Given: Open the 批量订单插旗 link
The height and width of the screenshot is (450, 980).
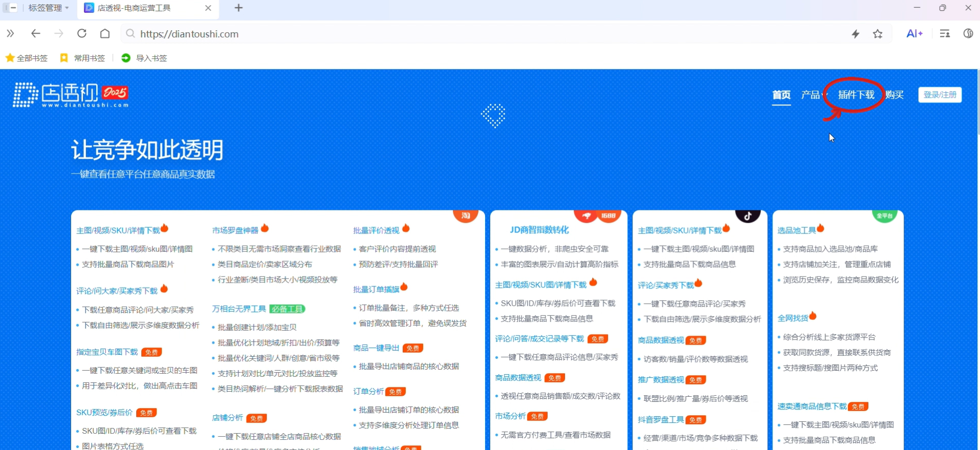Looking at the screenshot, I should tap(376, 289).
